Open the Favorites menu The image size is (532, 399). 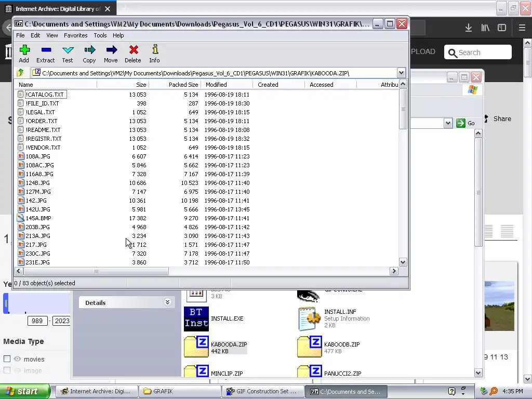coord(76,35)
